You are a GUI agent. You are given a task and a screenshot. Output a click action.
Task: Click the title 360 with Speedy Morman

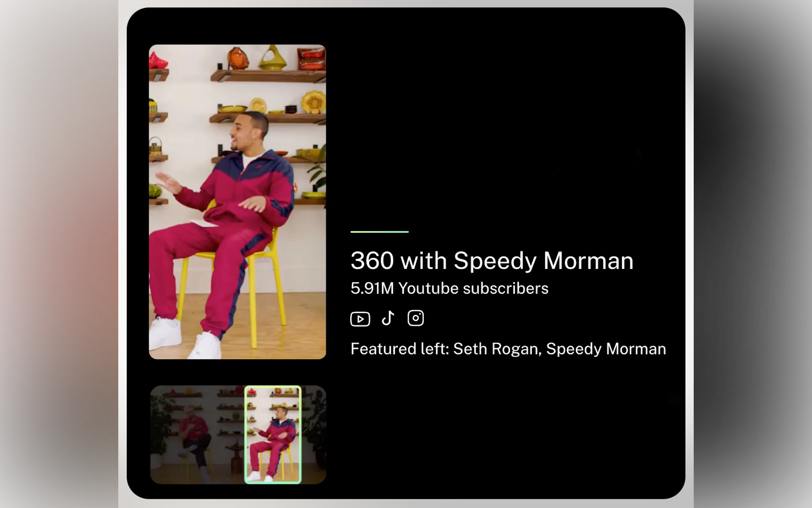click(492, 261)
